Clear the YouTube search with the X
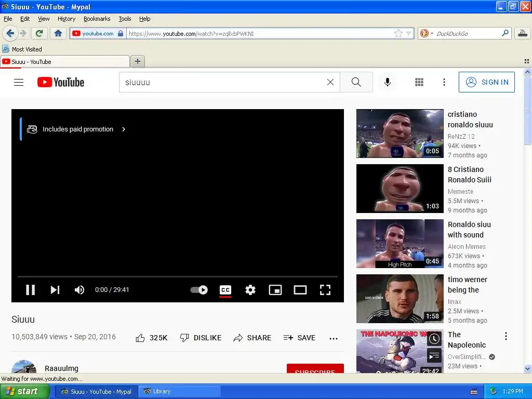 [x=330, y=82]
